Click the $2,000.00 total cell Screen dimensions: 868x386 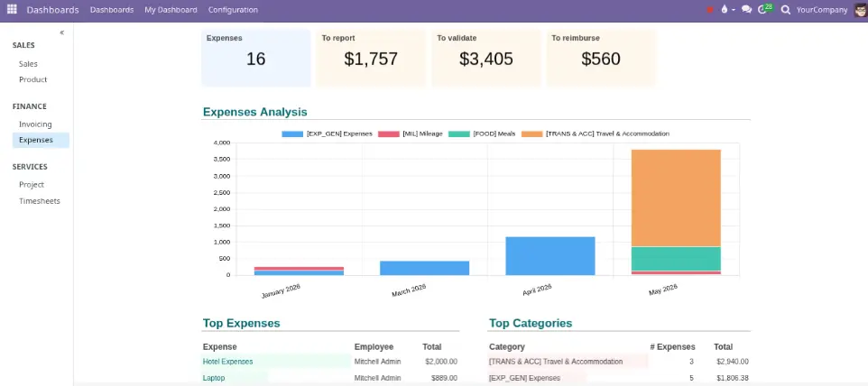(x=441, y=362)
